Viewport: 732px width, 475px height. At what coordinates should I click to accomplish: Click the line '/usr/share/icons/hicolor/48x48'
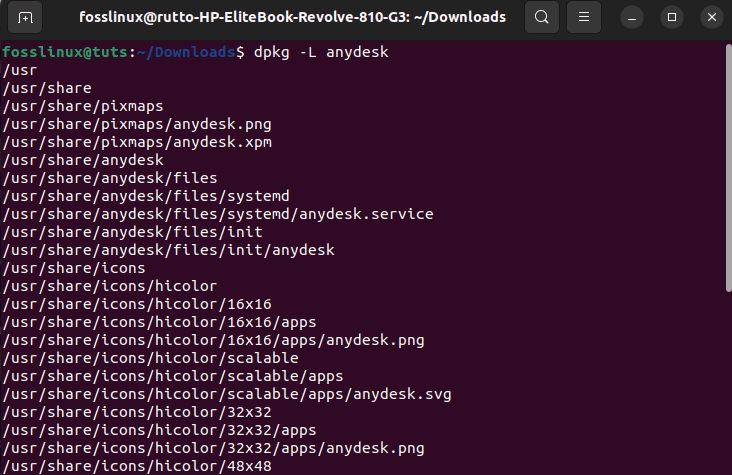[x=137, y=466]
